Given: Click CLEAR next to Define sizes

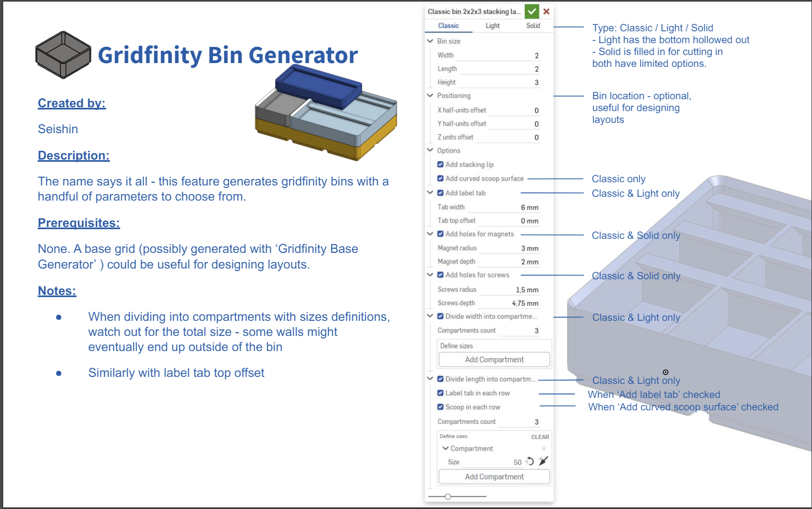Looking at the screenshot, I should point(540,437).
